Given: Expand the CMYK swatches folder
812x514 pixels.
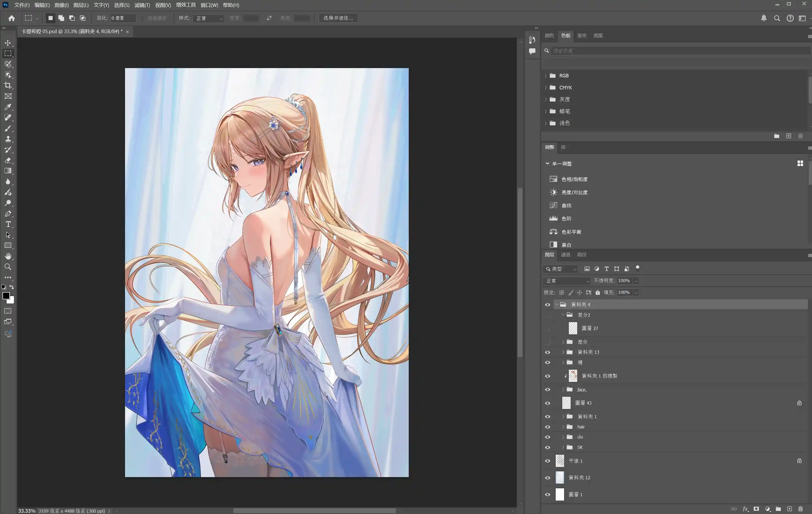Looking at the screenshot, I should [546, 88].
